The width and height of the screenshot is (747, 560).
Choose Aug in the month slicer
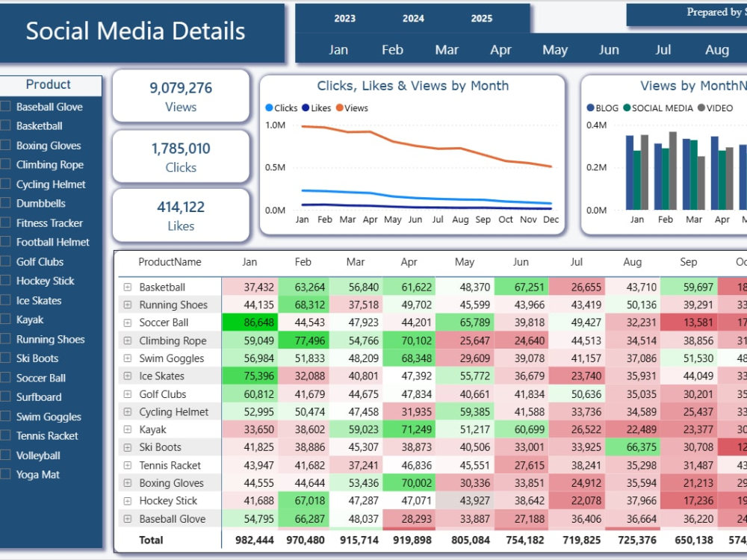[x=717, y=49]
